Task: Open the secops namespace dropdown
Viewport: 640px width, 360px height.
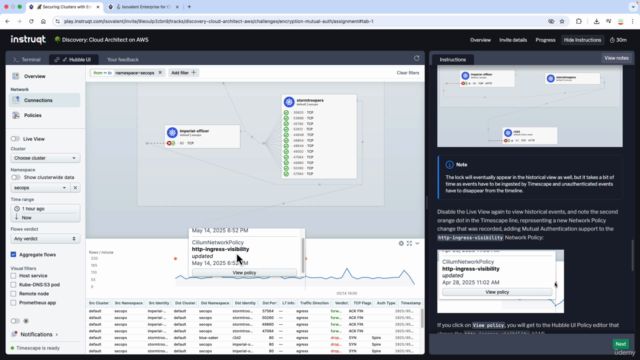Action: (x=40, y=188)
